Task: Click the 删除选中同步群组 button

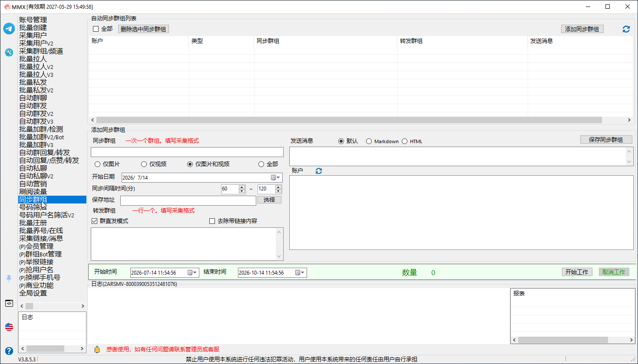Action: point(143,29)
